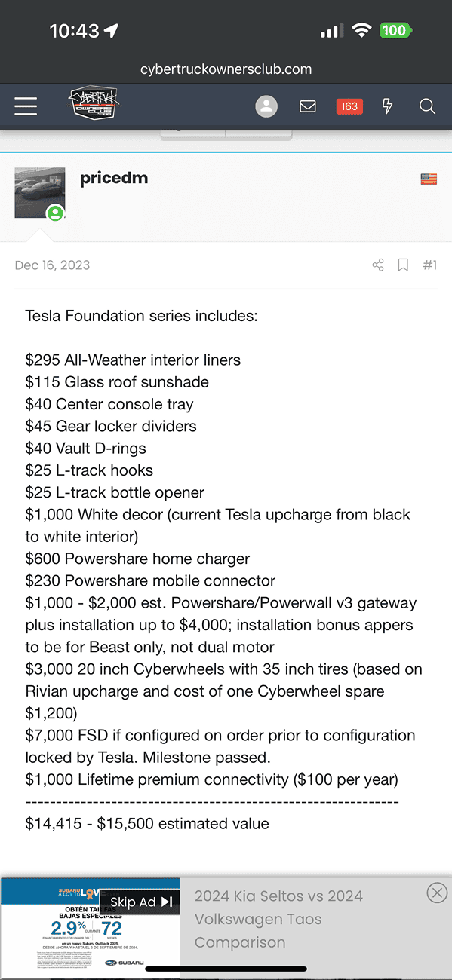The width and height of the screenshot is (452, 980).
Task: Tap the Subaru ad video thumbnail
Action: (90, 929)
